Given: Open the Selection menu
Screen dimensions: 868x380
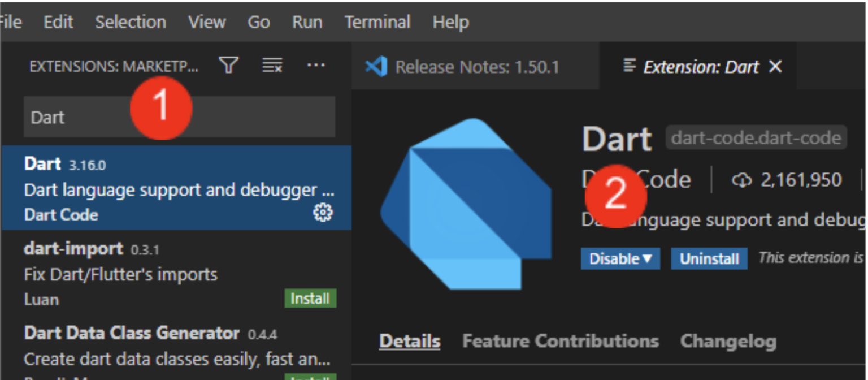Looking at the screenshot, I should click(131, 22).
